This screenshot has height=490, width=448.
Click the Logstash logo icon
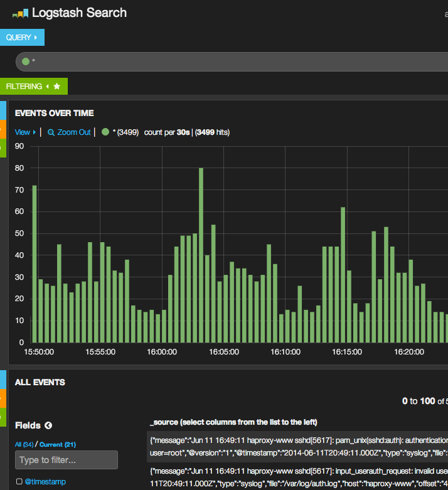20,13
